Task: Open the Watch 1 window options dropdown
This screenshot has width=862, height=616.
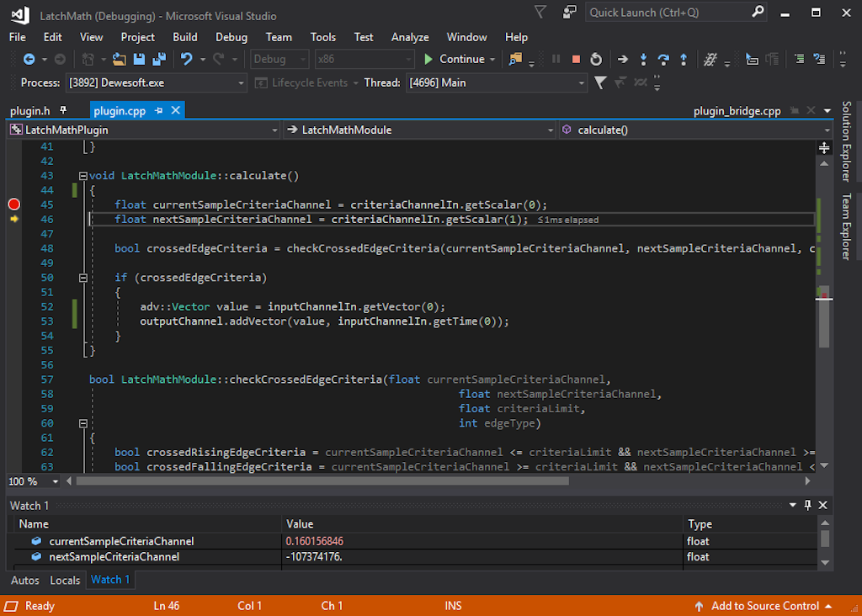Action: click(x=792, y=505)
